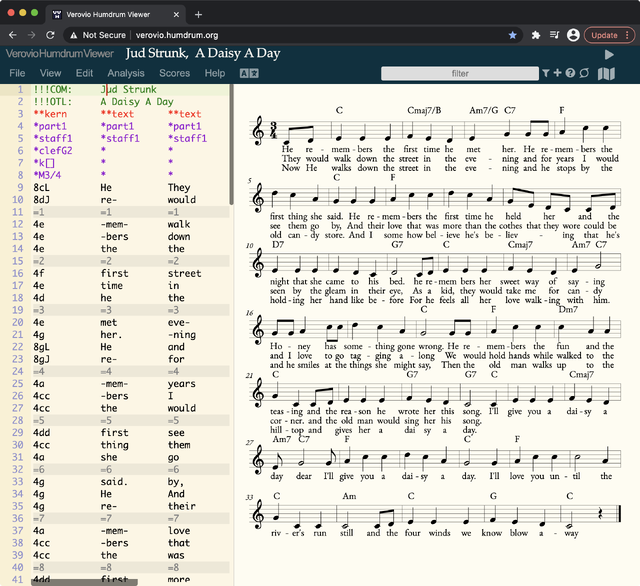Open the folded map icon at top right
Viewport: 640px width, 586px height.
(606, 73)
